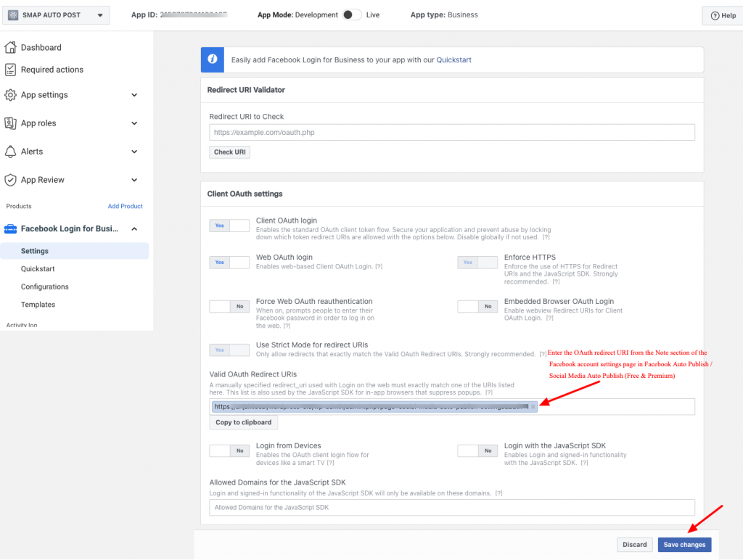Click the App Review shield icon

click(x=13, y=179)
